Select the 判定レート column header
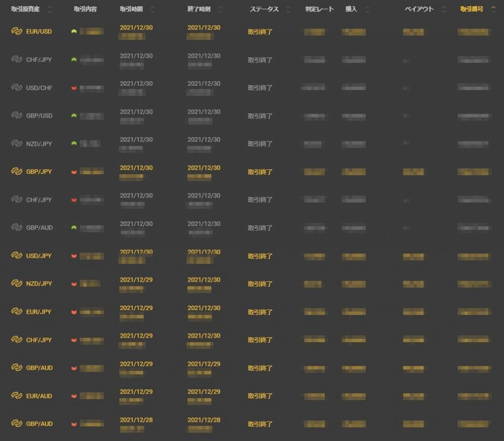This screenshot has width=504, height=441. [319, 9]
